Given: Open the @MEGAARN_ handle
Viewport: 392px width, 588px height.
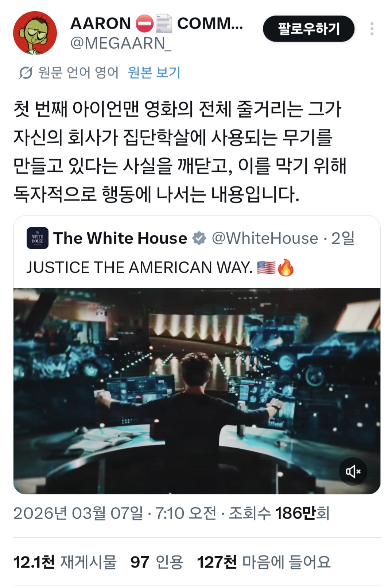Looking at the screenshot, I should 120,44.
